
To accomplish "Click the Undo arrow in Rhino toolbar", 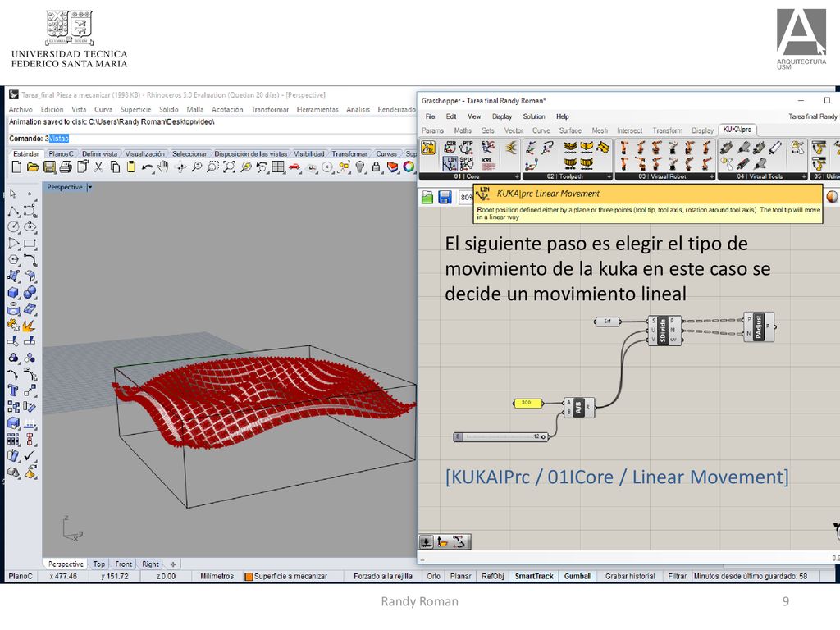I will (x=148, y=167).
